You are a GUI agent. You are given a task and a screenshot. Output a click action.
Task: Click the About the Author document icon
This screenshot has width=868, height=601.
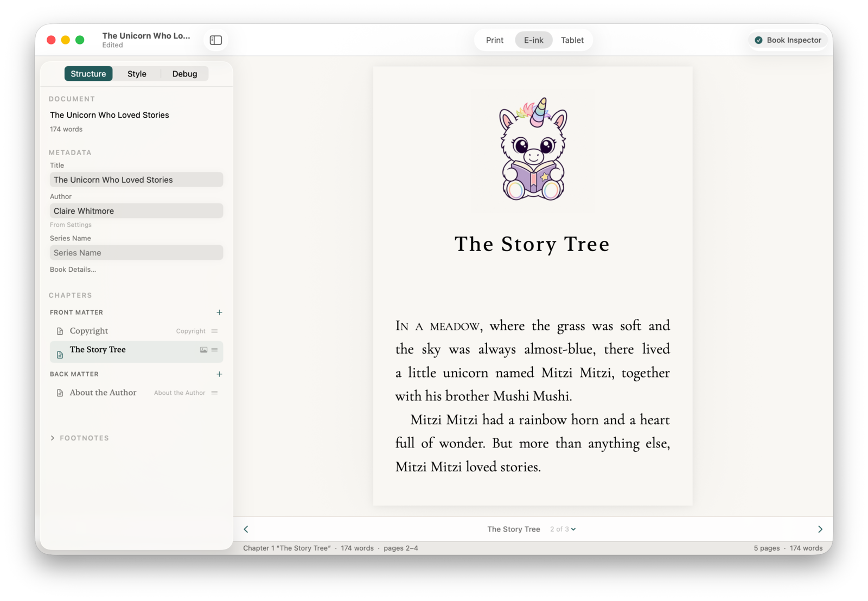tap(60, 393)
